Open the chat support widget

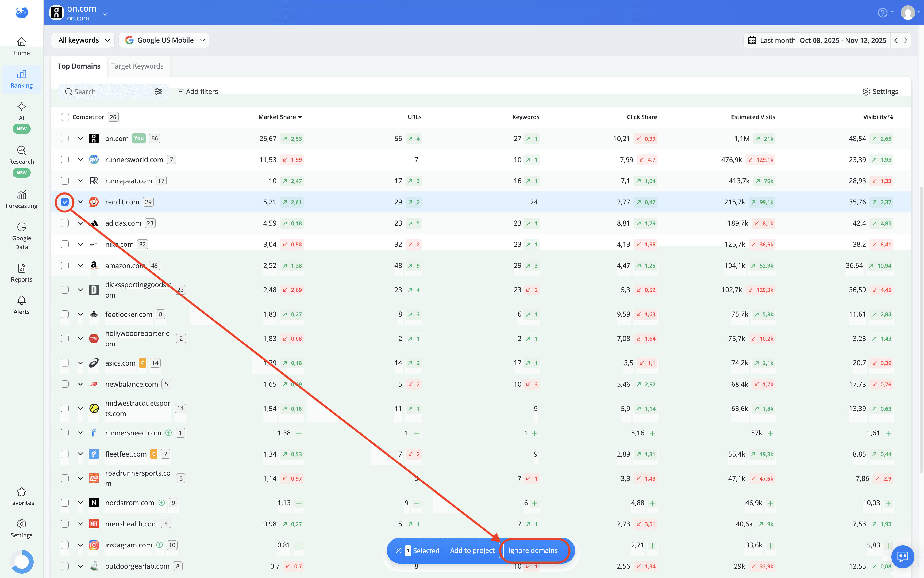click(x=903, y=556)
